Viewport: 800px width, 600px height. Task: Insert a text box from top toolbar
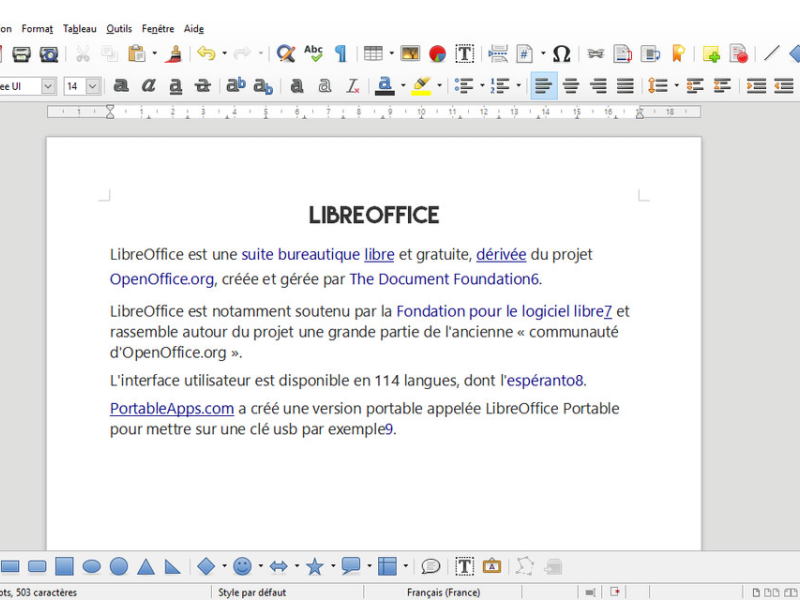point(464,54)
